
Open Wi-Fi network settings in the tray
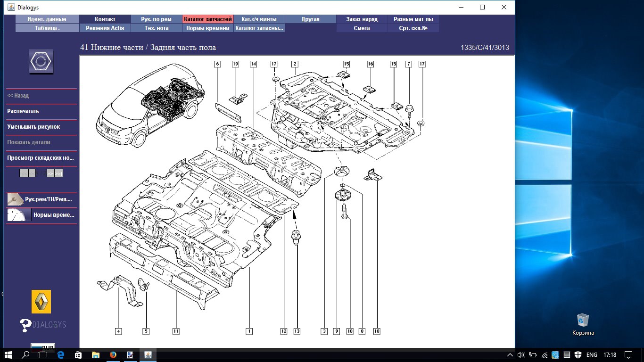545,355
